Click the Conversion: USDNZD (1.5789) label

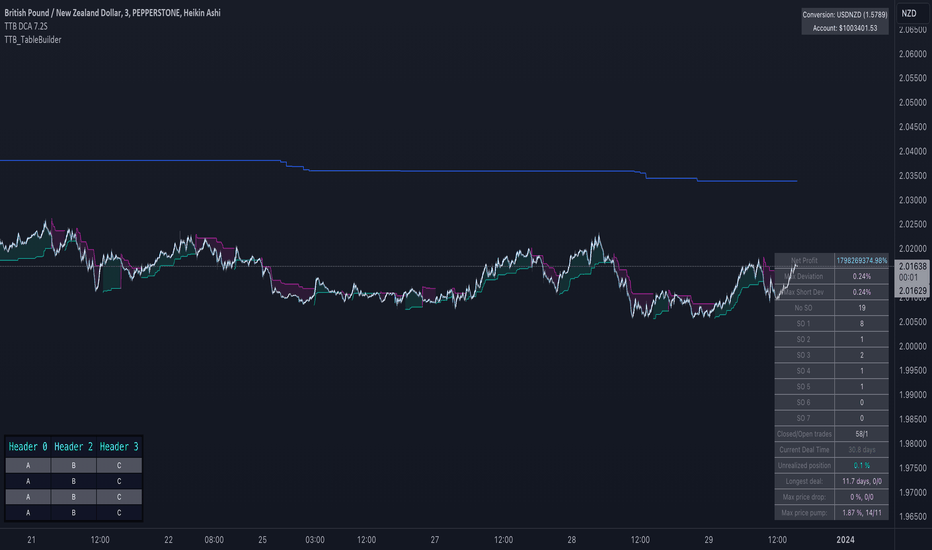[845, 15]
